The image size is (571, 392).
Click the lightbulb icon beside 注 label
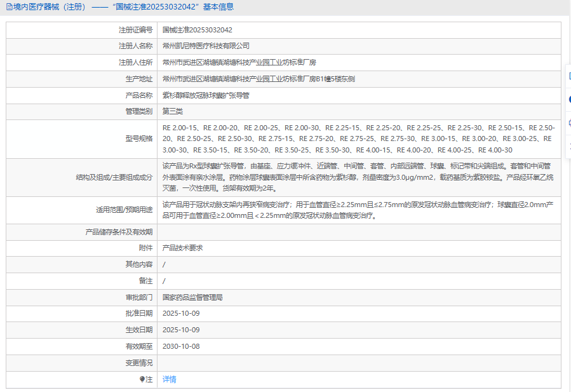tap(142, 380)
